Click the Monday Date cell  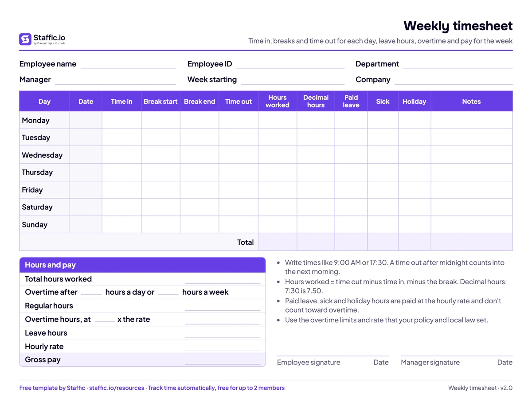click(x=86, y=120)
